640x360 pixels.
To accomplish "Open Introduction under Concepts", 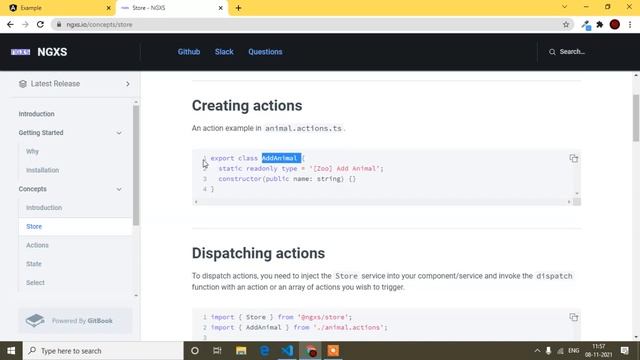I will pos(44,208).
